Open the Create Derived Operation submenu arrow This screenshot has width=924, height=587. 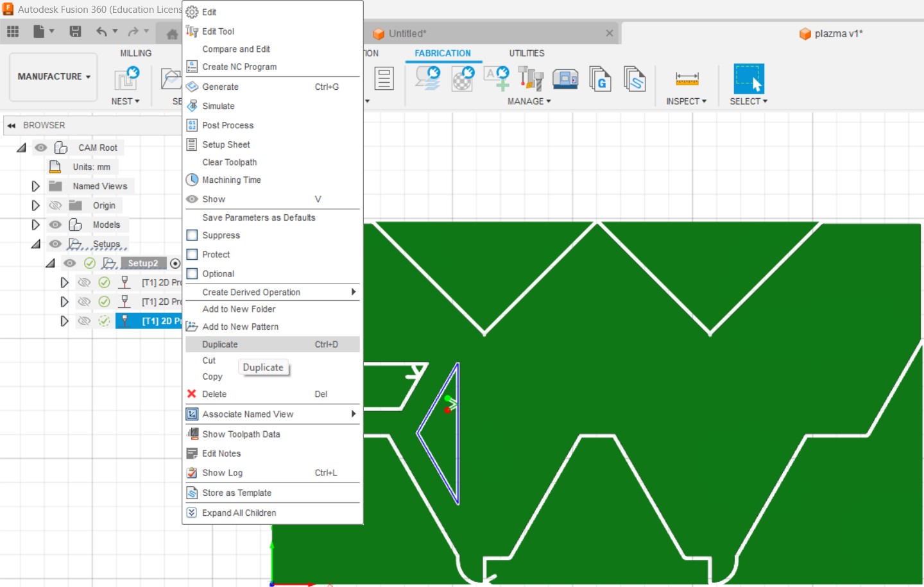(353, 292)
